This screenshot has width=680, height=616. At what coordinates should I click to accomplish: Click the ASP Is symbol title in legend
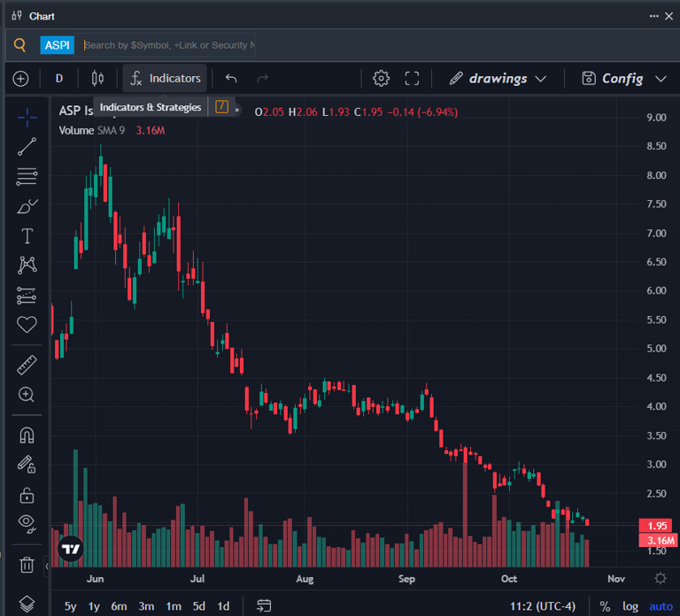pos(76,111)
